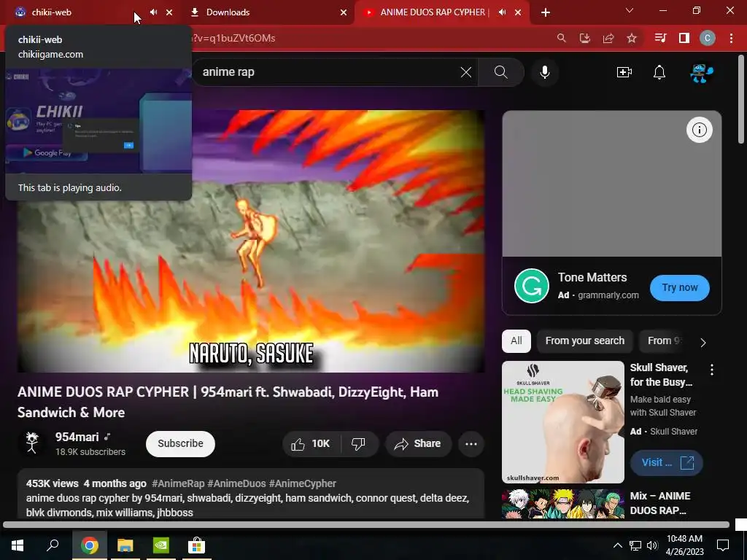Share this page icon in address bar

click(608, 38)
